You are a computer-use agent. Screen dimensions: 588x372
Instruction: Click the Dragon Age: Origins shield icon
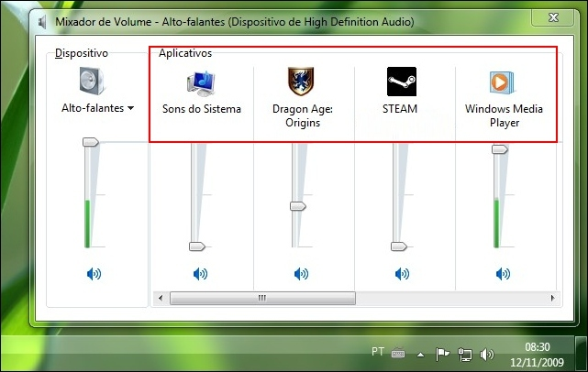(x=301, y=82)
